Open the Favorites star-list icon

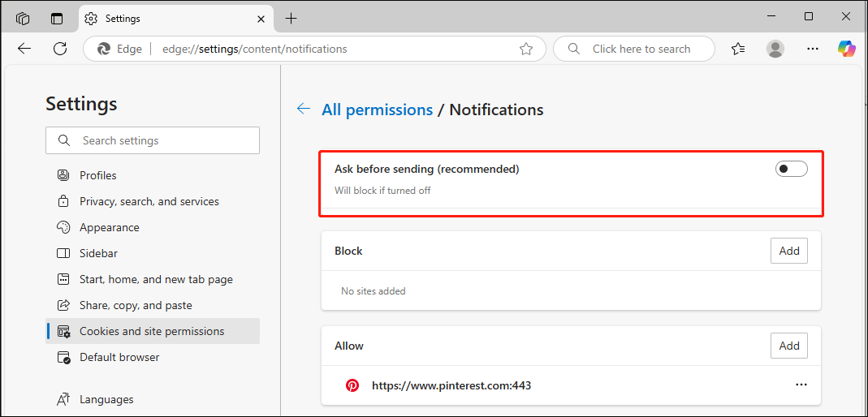pos(738,49)
